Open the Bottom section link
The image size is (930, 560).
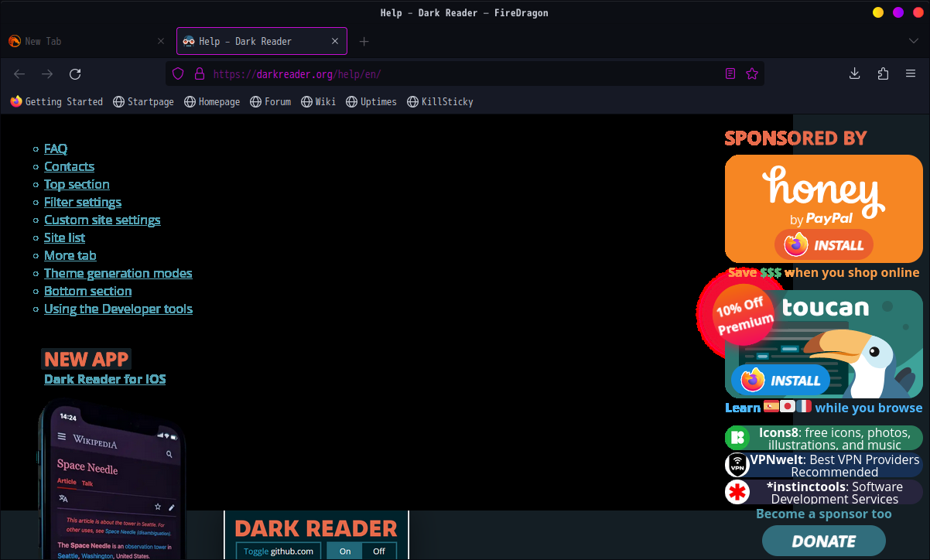(87, 291)
